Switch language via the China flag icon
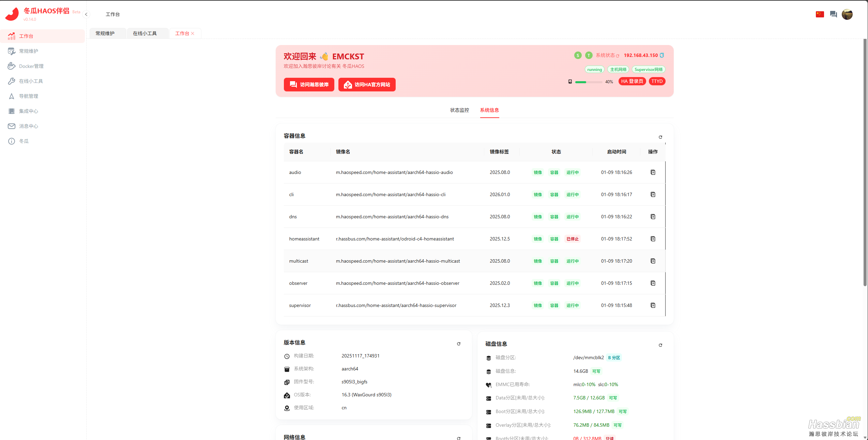Screen dimensions: 868x440 [820, 14]
